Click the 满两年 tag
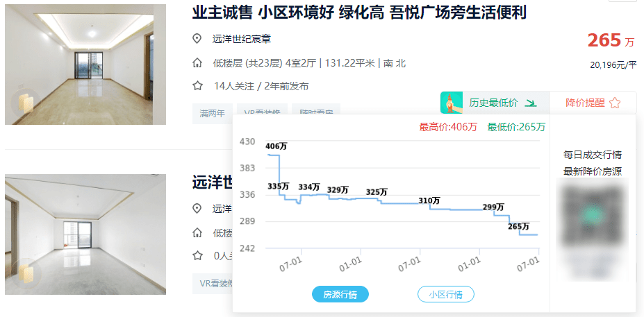 (x=212, y=114)
